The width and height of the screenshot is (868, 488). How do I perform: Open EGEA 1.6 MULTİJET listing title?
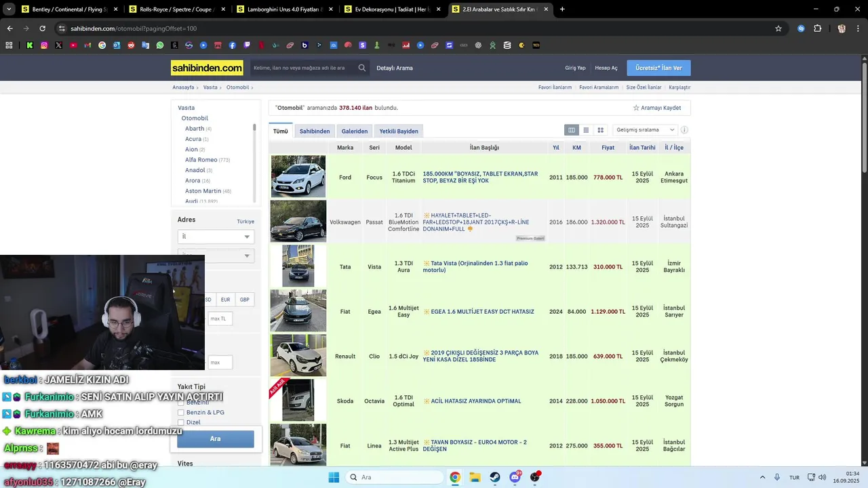coord(482,312)
